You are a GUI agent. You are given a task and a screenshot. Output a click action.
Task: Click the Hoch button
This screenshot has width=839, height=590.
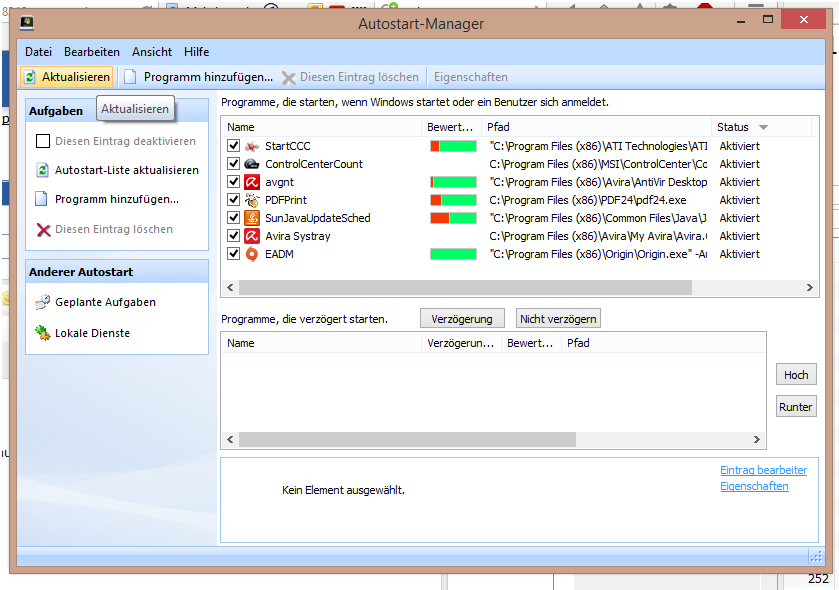click(x=796, y=375)
